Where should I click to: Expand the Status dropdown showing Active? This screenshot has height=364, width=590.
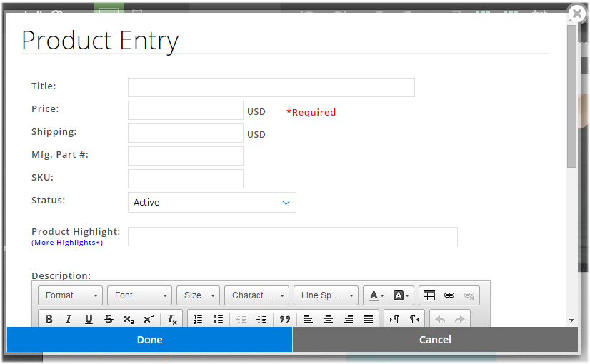point(212,202)
